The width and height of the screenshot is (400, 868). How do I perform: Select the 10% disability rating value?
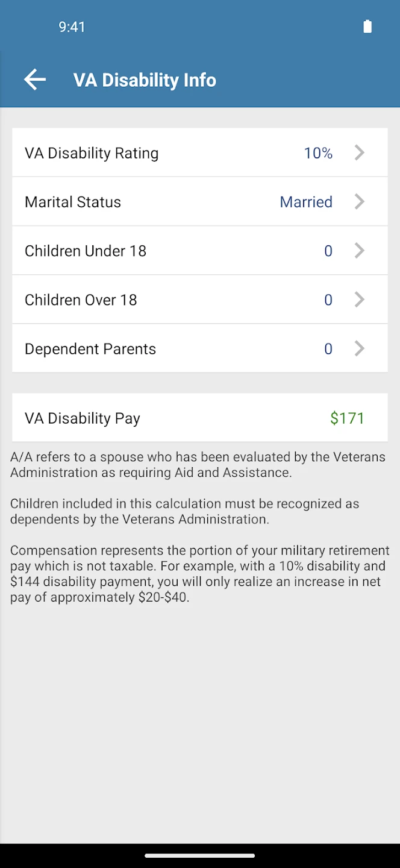[318, 153]
